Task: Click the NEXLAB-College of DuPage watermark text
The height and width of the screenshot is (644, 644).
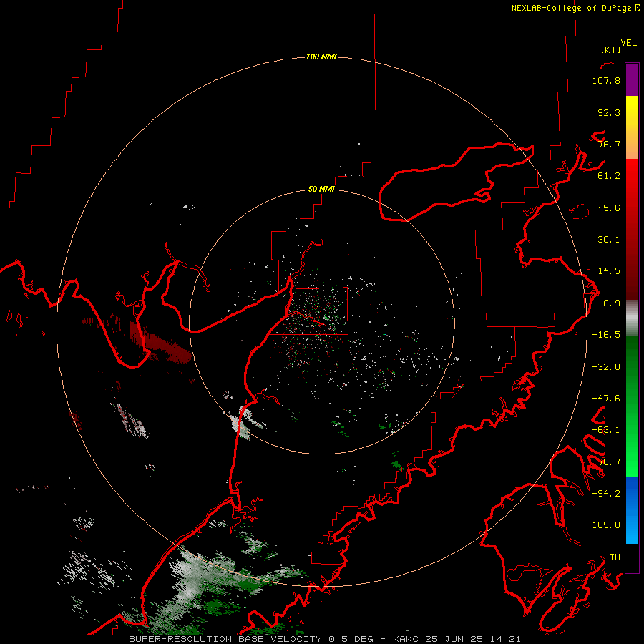Action: [x=575, y=8]
